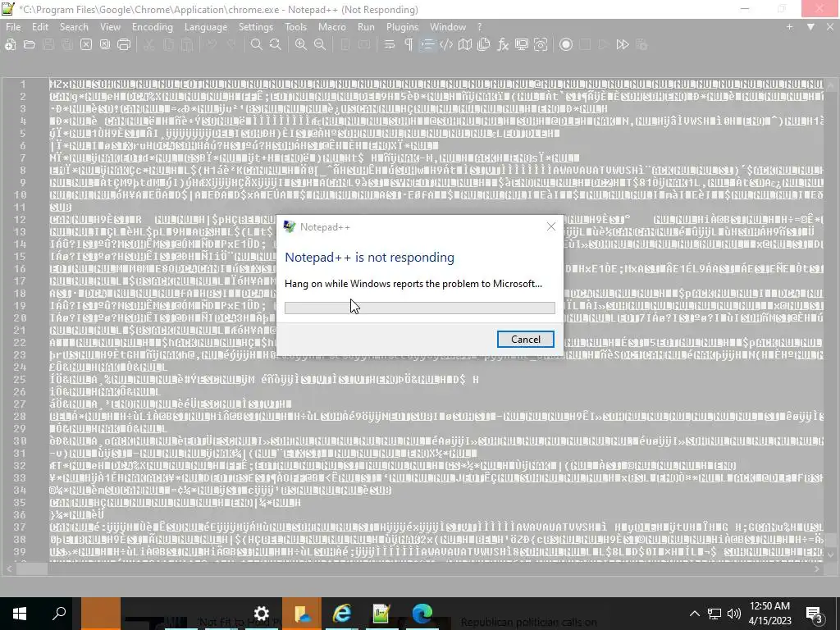Image resolution: width=840 pixels, height=630 pixels.
Task: Open the File menu
Action: pos(13,27)
